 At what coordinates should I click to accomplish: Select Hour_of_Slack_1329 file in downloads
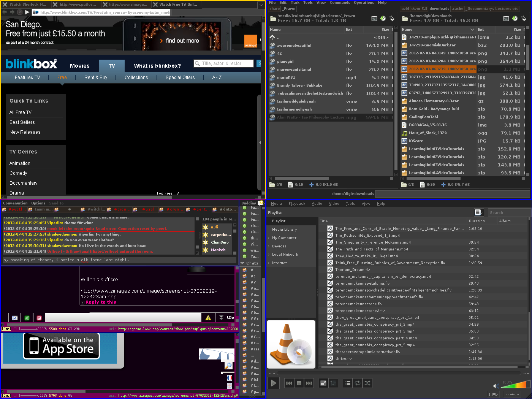tap(428, 133)
